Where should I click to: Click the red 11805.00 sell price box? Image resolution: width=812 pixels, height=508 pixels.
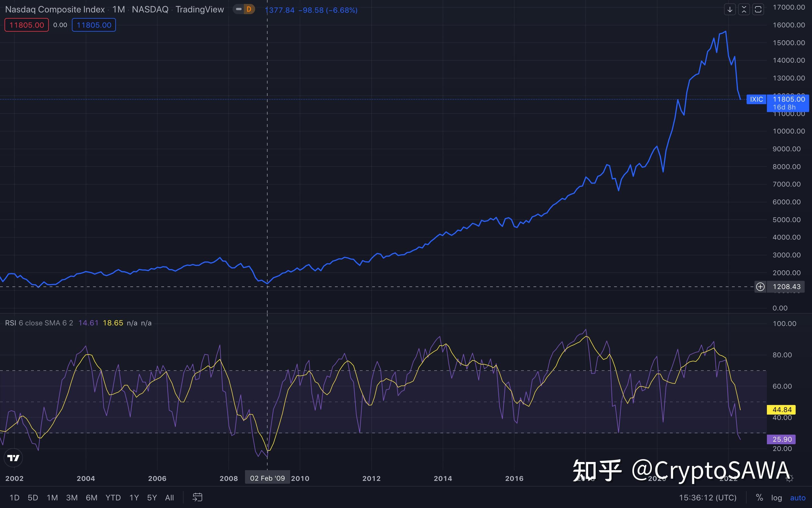[x=27, y=25]
